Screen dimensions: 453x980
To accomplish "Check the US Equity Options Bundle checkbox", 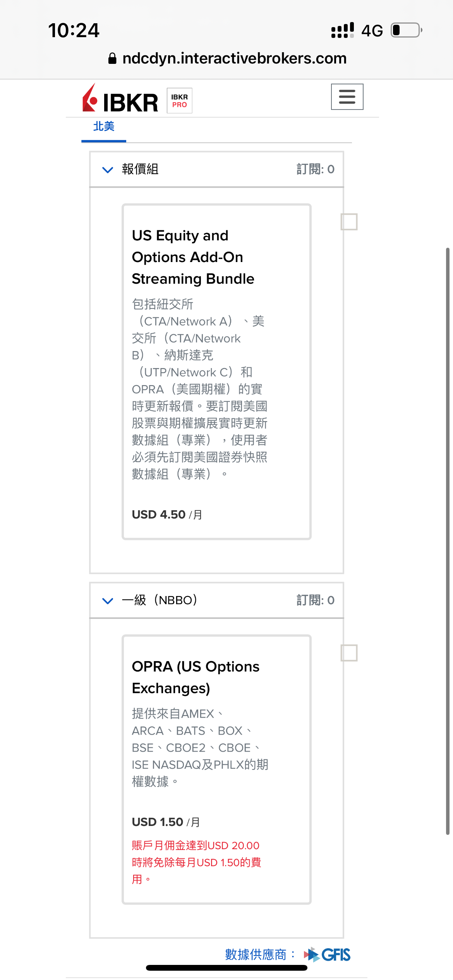I will click(x=349, y=222).
